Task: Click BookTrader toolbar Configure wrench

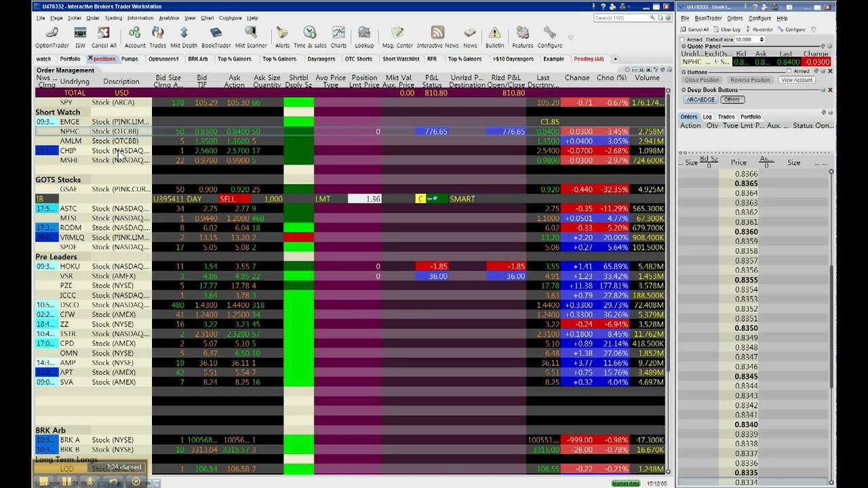Action: click(792, 29)
